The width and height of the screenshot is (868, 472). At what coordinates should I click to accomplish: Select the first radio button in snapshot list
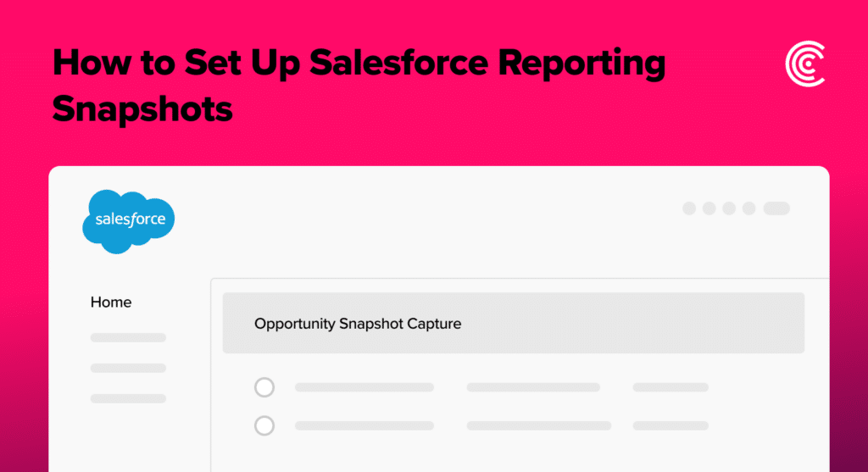tap(264, 386)
